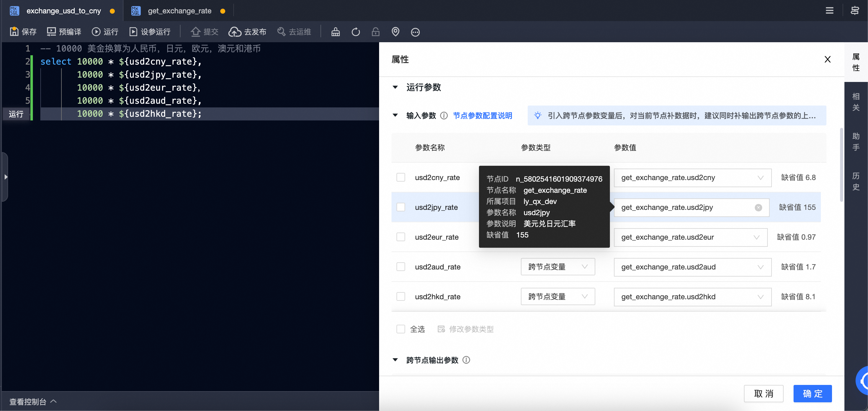
Task: Open the 节点参数配置说明 link
Action: click(x=482, y=116)
